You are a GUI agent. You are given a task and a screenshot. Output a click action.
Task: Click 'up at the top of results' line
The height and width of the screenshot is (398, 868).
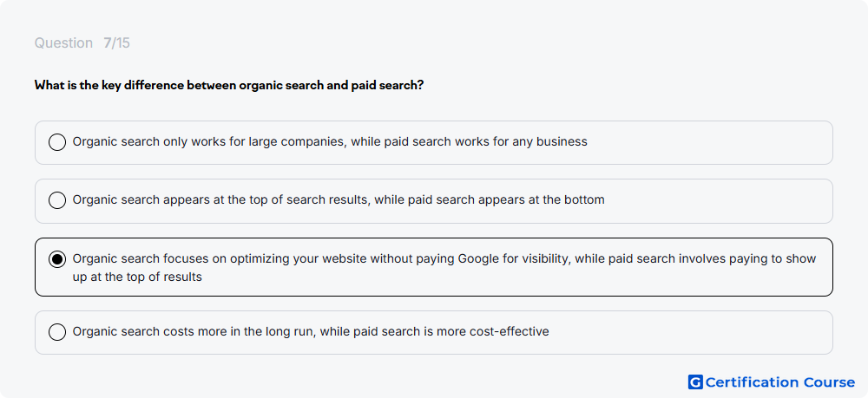pyautogui.click(x=137, y=277)
